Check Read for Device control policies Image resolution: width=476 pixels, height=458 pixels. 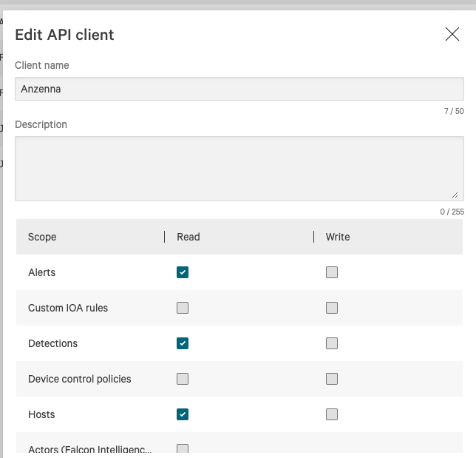183,379
